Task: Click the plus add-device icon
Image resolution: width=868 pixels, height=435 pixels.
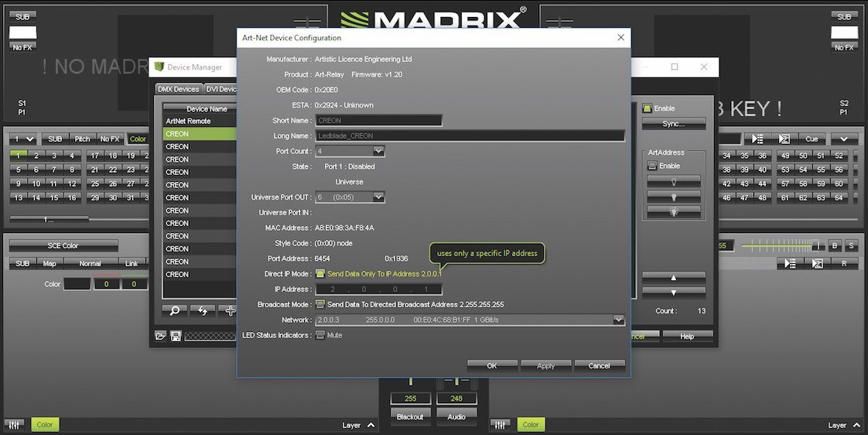Action: (228, 311)
